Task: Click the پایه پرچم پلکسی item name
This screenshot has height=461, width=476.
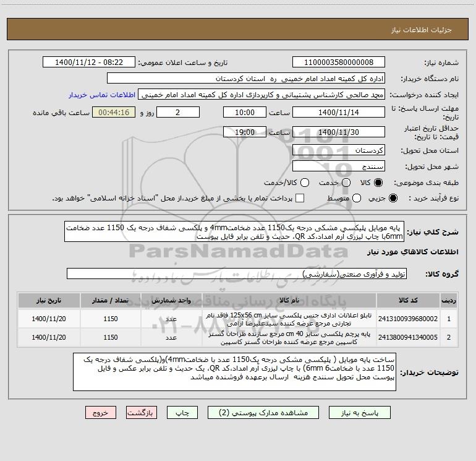Action: point(289,338)
